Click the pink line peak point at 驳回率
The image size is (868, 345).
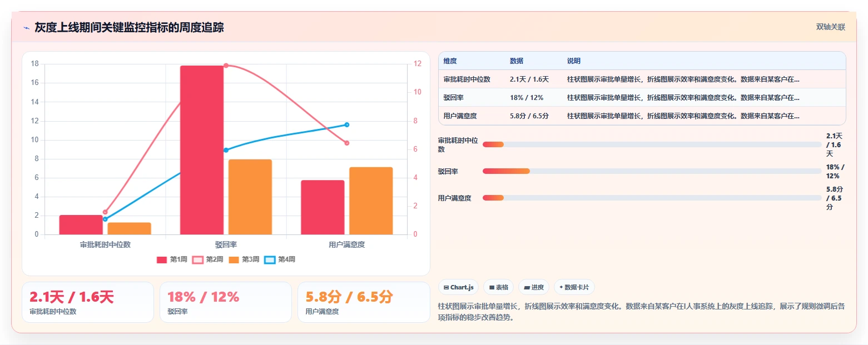(x=226, y=66)
